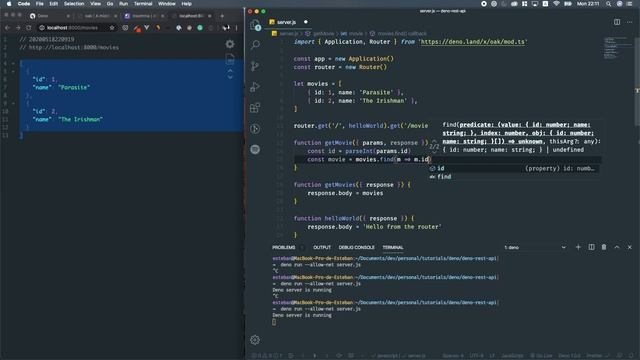This screenshot has height=360, width=640.
Task: Collapse all with up chevron in JSON viewer
Action: click(230, 71)
